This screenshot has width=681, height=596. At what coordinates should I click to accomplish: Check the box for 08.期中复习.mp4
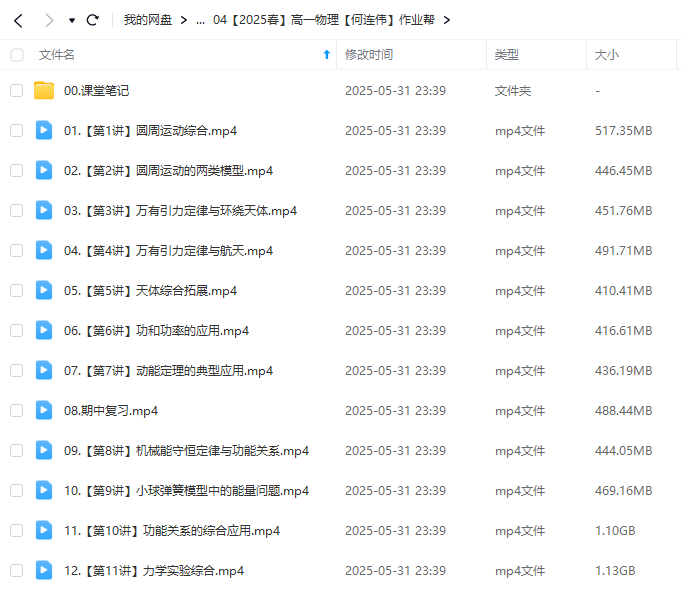pyautogui.click(x=17, y=410)
